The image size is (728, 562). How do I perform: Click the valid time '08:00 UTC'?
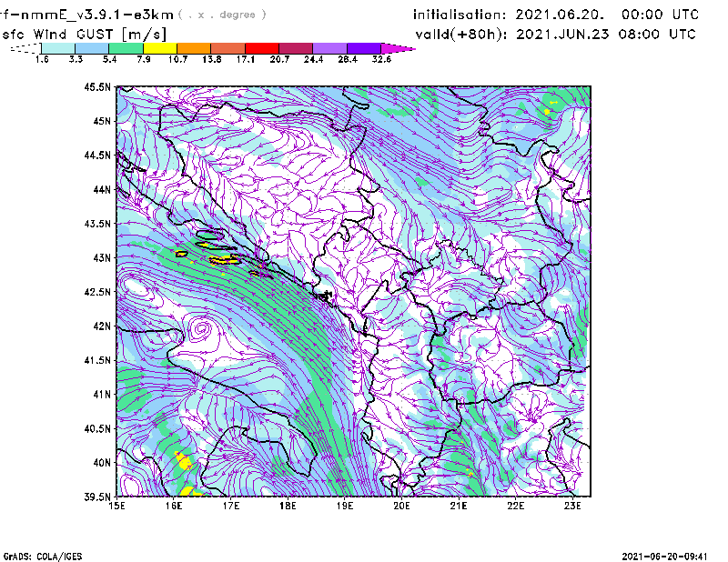click(657, 35)
